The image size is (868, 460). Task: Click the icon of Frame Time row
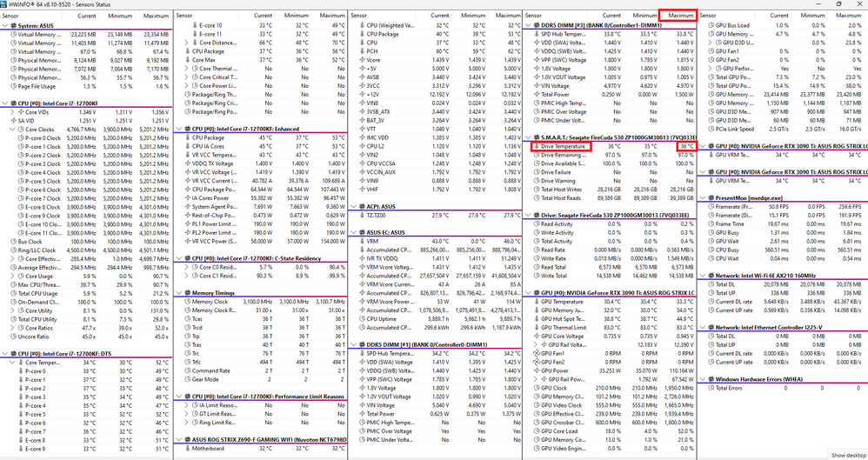(711, 224)
